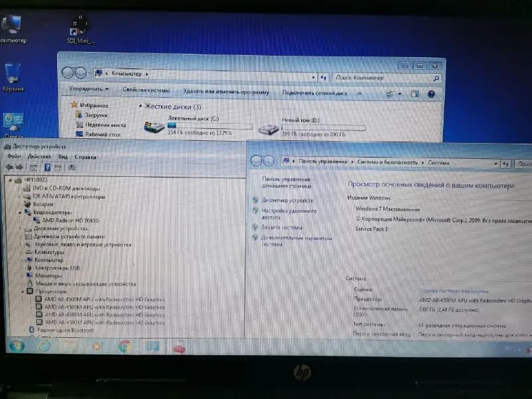
Task: Click scan for hardware changes icon
Action: [x=72, y=168]
